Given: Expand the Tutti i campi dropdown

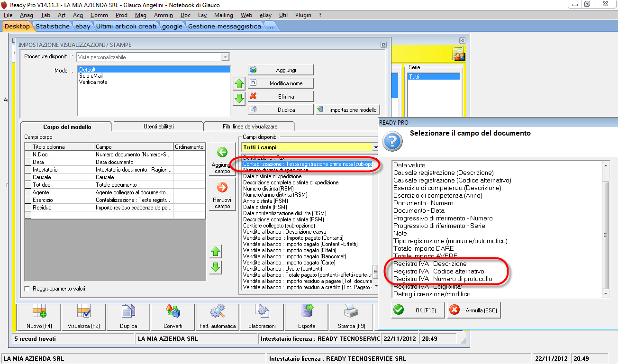Looking at the screenshot, I should click(375, 147).
